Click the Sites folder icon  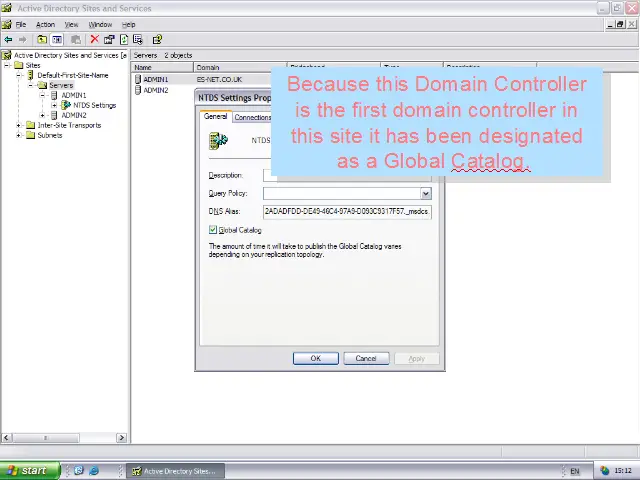click(19, 65)
